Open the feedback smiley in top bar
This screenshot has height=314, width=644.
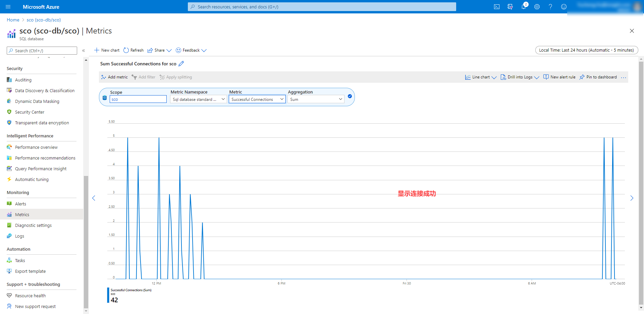pyautogui.click(x=564, y=7)
